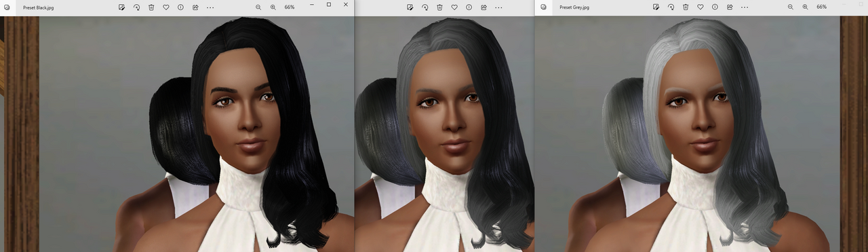The width and height of the screenshot is (868, 252).
Task: Zoom in on the Preset Grey window
Action: [x=806, y=7]
